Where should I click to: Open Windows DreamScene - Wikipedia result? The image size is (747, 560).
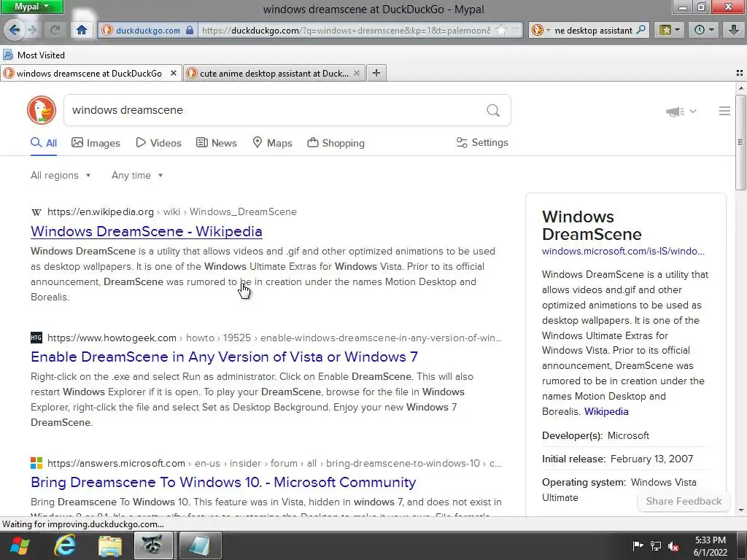pos(146,231)
